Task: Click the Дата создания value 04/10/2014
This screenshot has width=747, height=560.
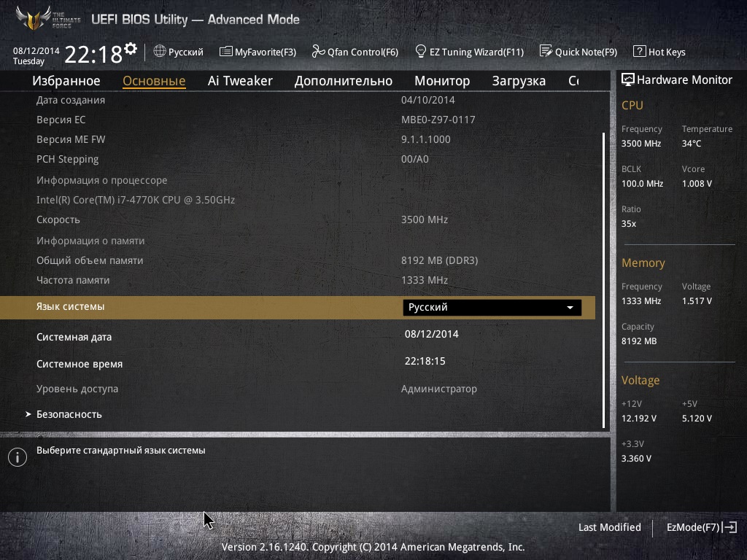Action: pyautogui.click(x=427, y=100)
